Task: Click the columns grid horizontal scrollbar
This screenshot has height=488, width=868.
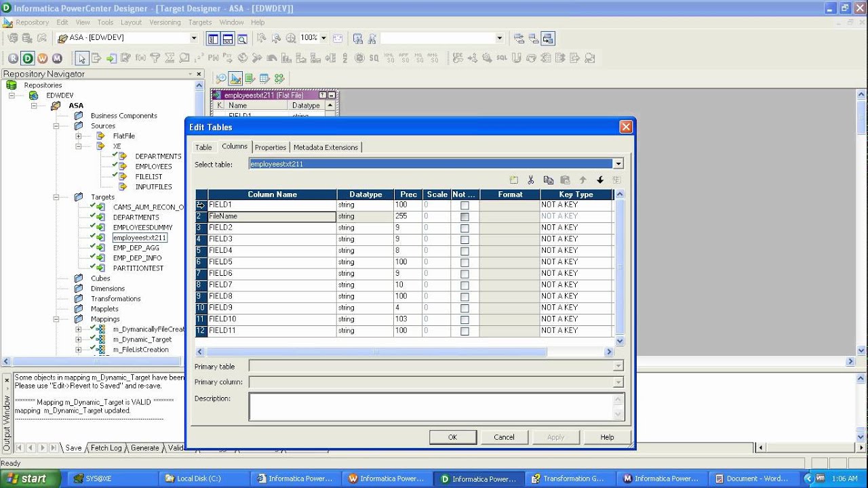Action: [x=405, y=352]
